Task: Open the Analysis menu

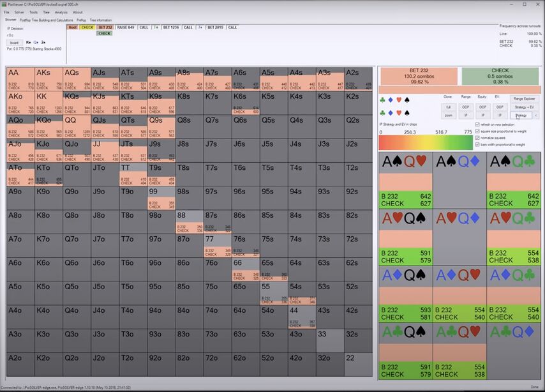Action: (61, 12)
